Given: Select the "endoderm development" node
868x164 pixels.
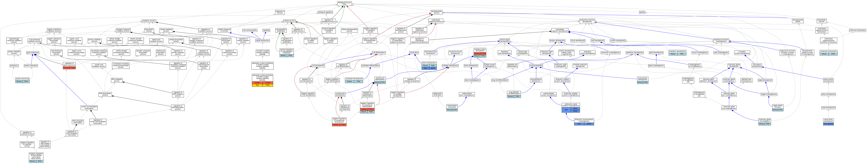Looking at the screenshot, I should pos(678,53).
